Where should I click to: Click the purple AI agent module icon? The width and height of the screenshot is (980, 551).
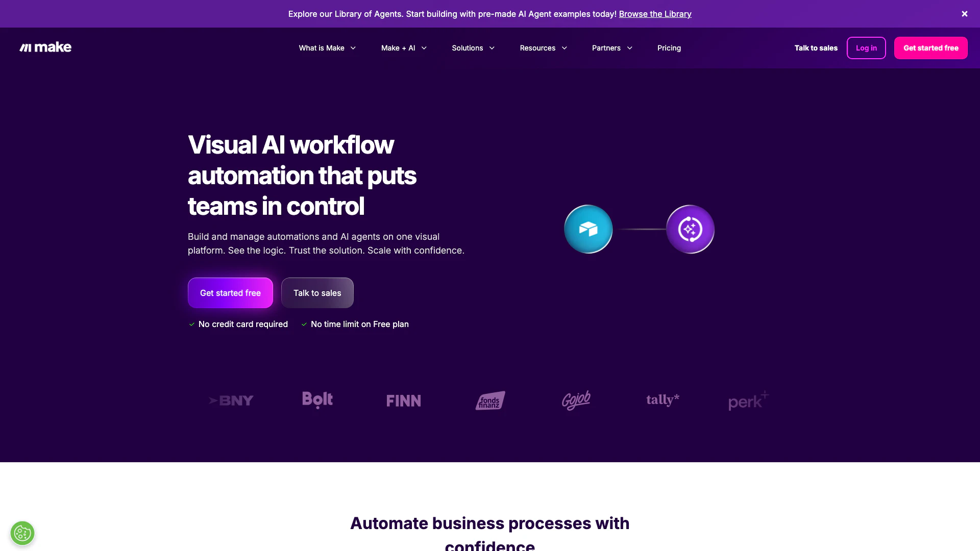coord(690,229)
